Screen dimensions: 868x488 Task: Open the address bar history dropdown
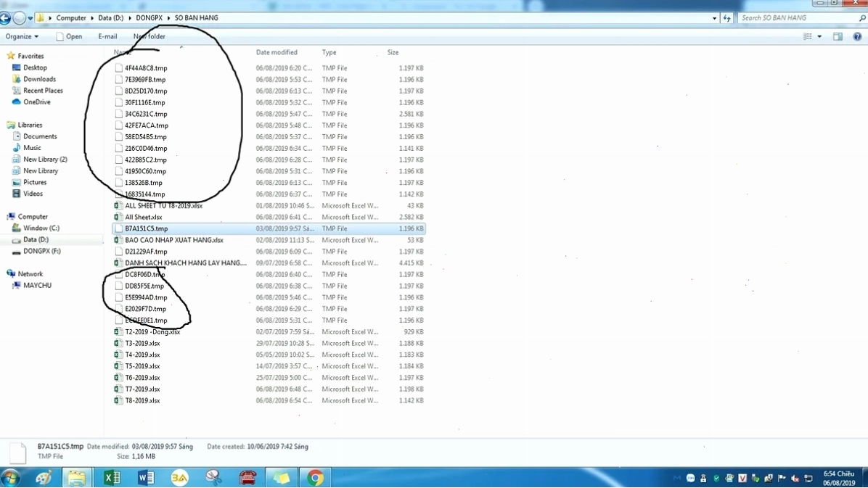pyautogui.click(x=714, y=18)
